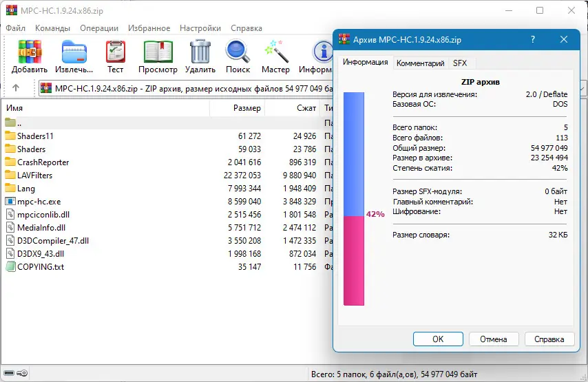Click the Отмена button
This screenshot has width=588, height=382.
click(x=494, y=339)
